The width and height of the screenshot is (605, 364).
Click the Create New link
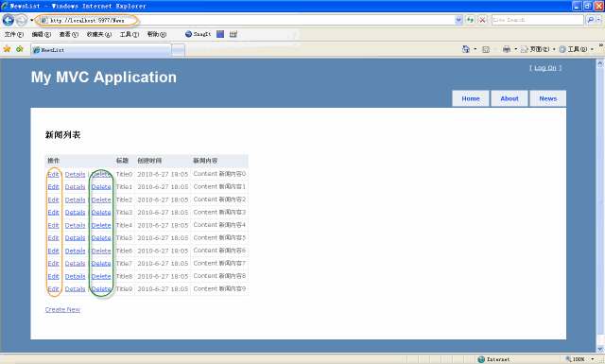point(62,309)
